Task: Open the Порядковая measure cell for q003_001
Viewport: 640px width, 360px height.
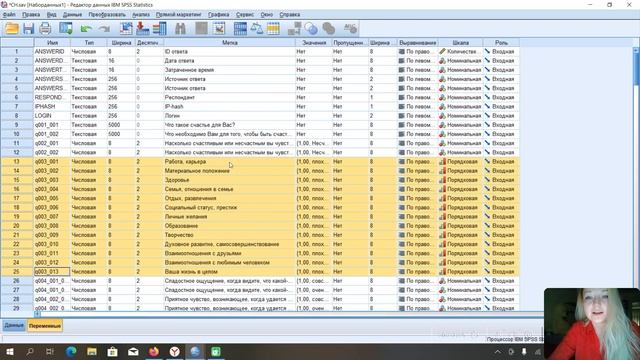Action: pos(460,162)
